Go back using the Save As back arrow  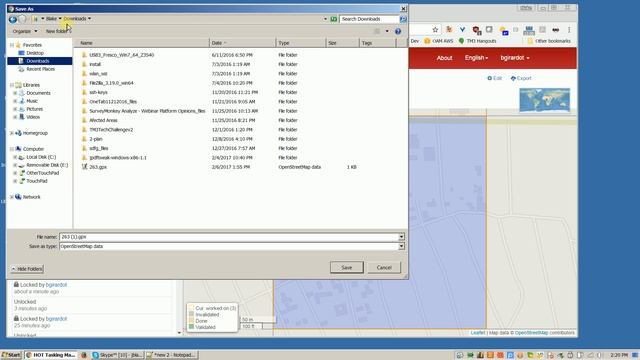(13, 19)
